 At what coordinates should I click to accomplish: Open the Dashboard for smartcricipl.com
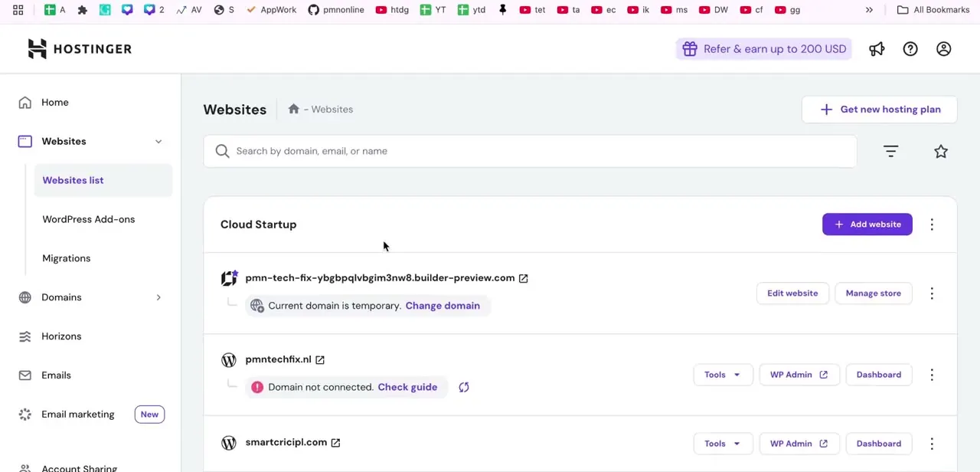click(878, 444)
